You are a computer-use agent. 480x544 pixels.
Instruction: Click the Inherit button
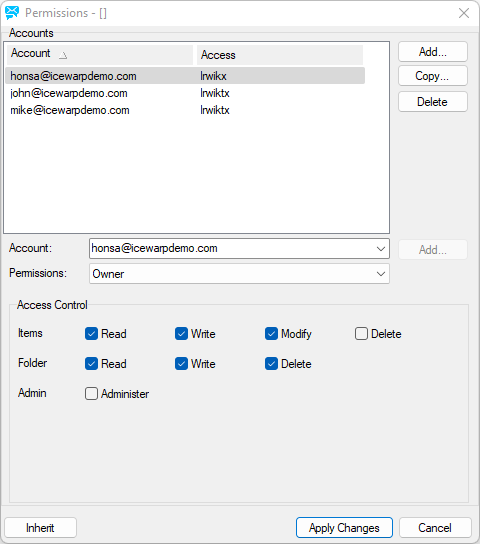[x=41, y=528]
